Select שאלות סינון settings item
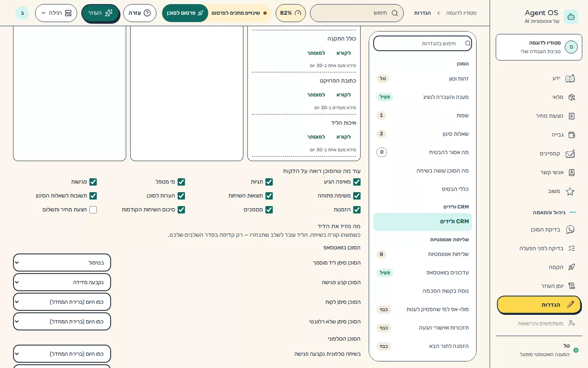 423,134
